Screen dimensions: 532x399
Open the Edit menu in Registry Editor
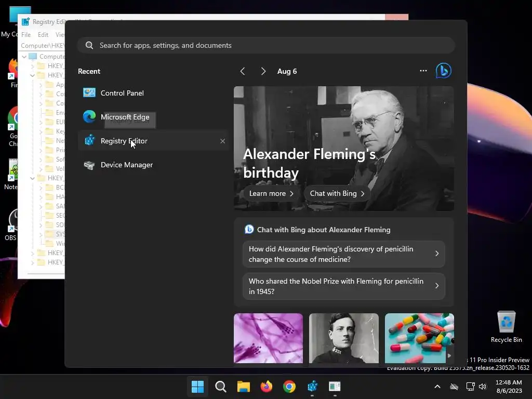pos(43,35)
